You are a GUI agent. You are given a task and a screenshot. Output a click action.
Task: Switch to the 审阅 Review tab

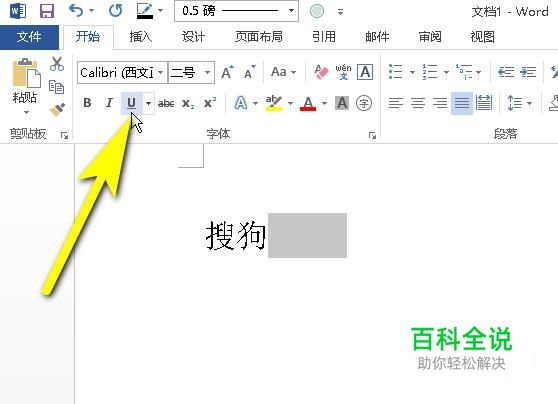pos(430,37)
